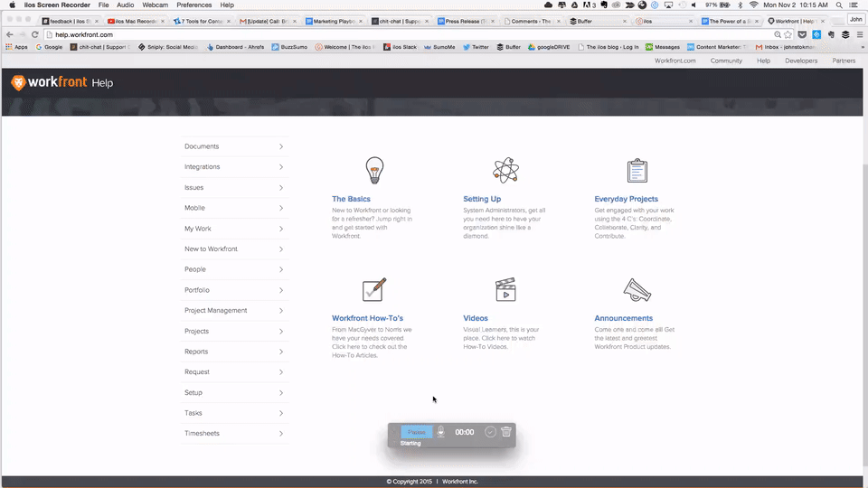Expand the People category chevron
The width and height of the screenshot is (868, 488).
(x=281, y=269)
